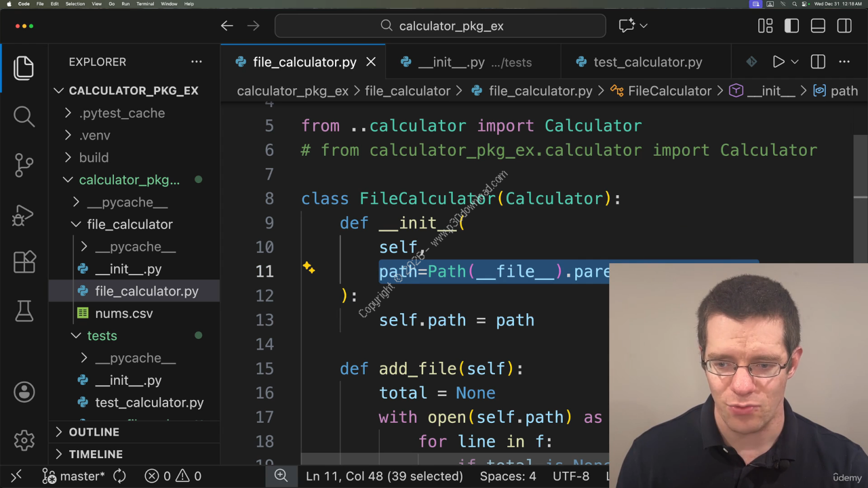Image resolution: width=868 pixels, height=488 pixels.
Task: Click the Spaces: 4 indentation setting
Action: coord(507,476)
